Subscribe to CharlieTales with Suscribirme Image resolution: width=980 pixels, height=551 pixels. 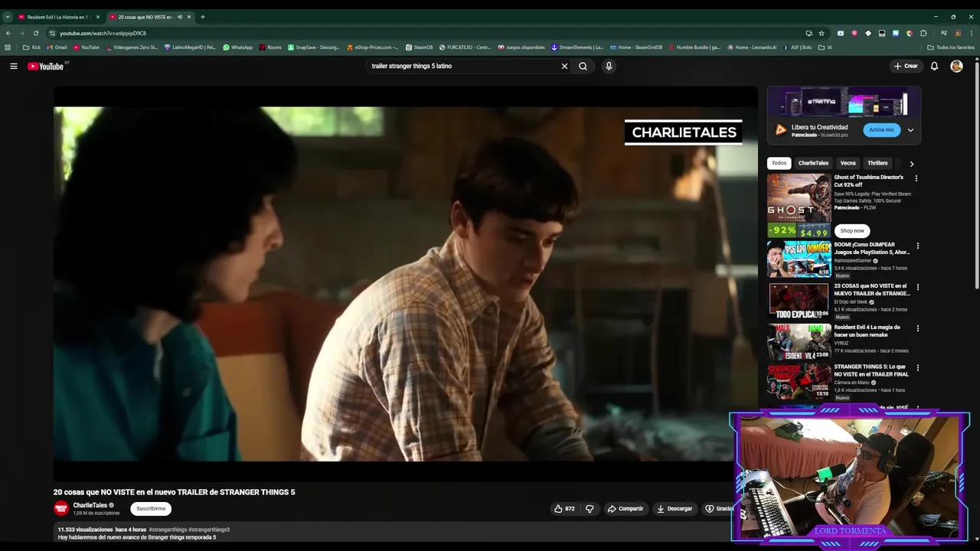pyautogui.click(x=151, y=508)
